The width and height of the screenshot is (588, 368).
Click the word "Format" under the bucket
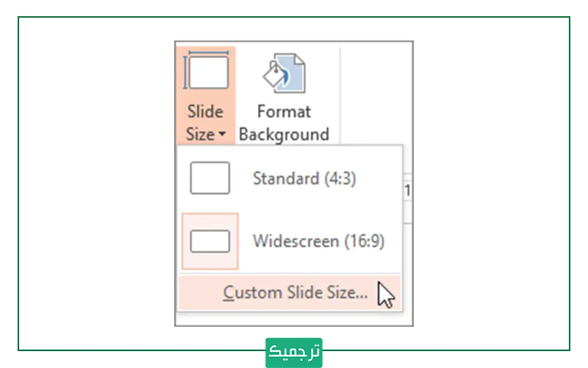pos(284,112)
